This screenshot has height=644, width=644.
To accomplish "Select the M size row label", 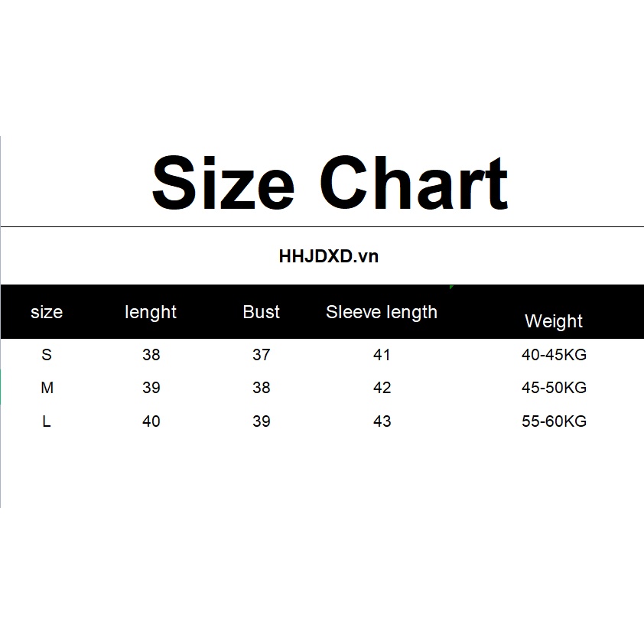I will tap(47, 388).
